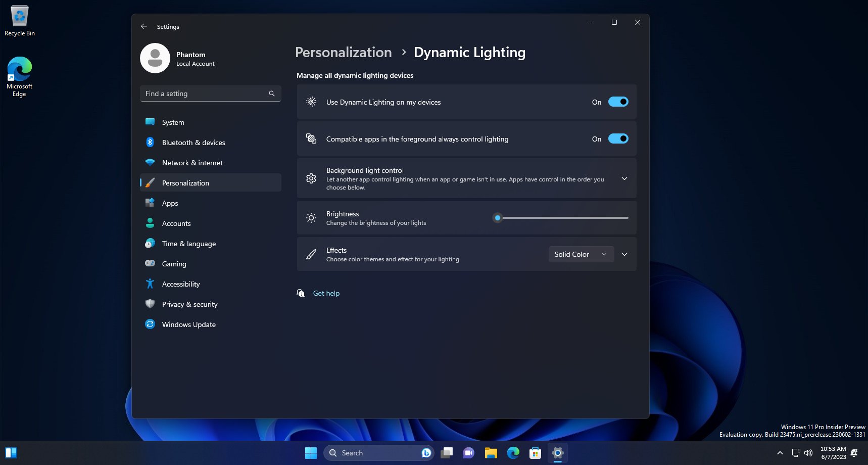Click the taskbar Search box
This screenshot has width=868, height=465.
click(x=378, y=453)
